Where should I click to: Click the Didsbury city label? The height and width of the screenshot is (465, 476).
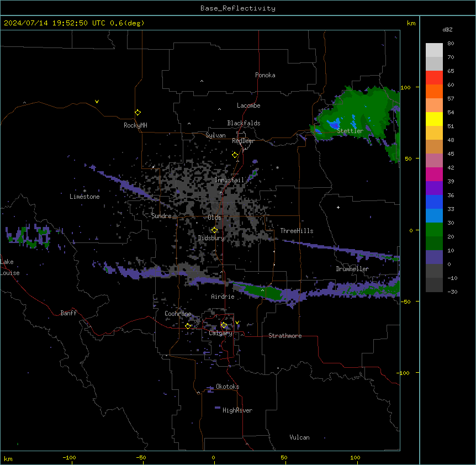tap(211, 238)
